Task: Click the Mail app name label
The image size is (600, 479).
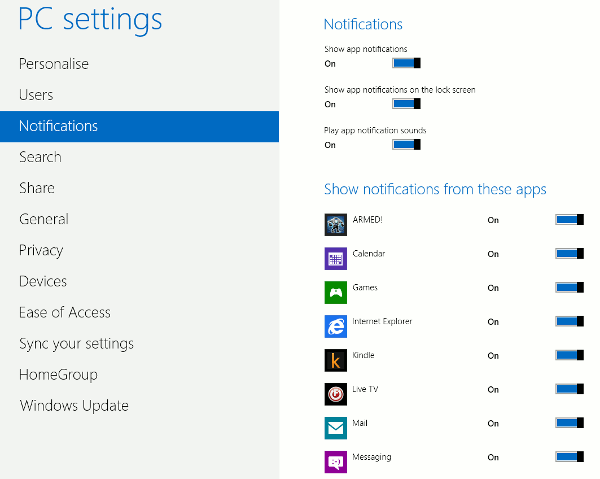Action: pos(360,423)
